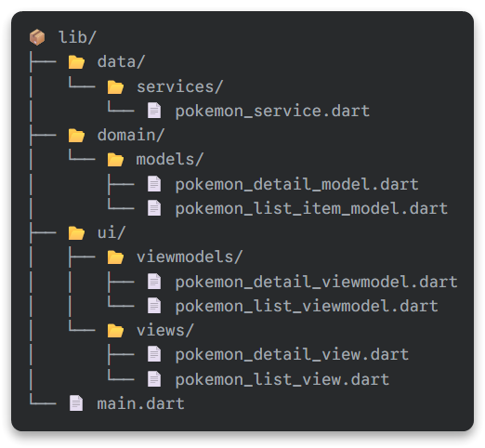
Task: Select the viewmodels/ folder name
Action: pos(190,257)
